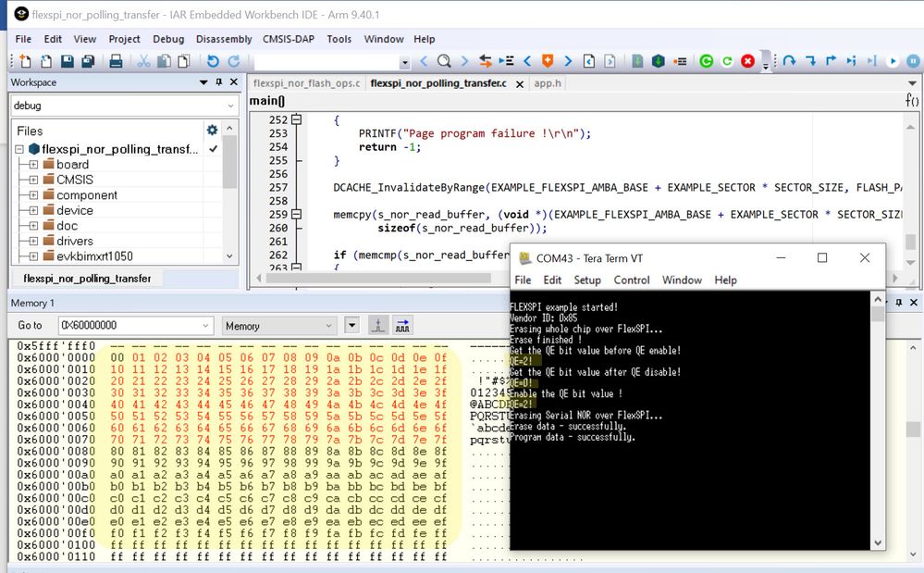924x573 pixels.
Task: Click the Step Into debug icon
Action: coord(810,61)
